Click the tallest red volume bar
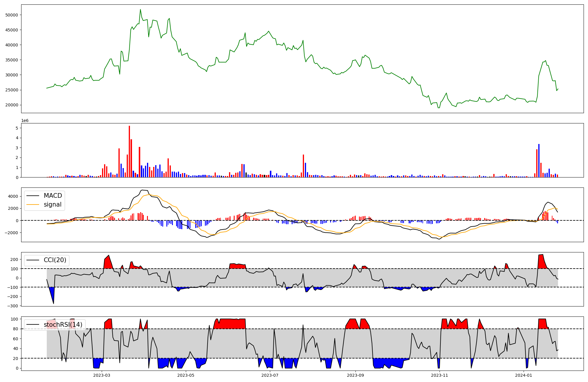Image resolution: width=588 pixels, height=382 pixels. [x=129, y=151]
